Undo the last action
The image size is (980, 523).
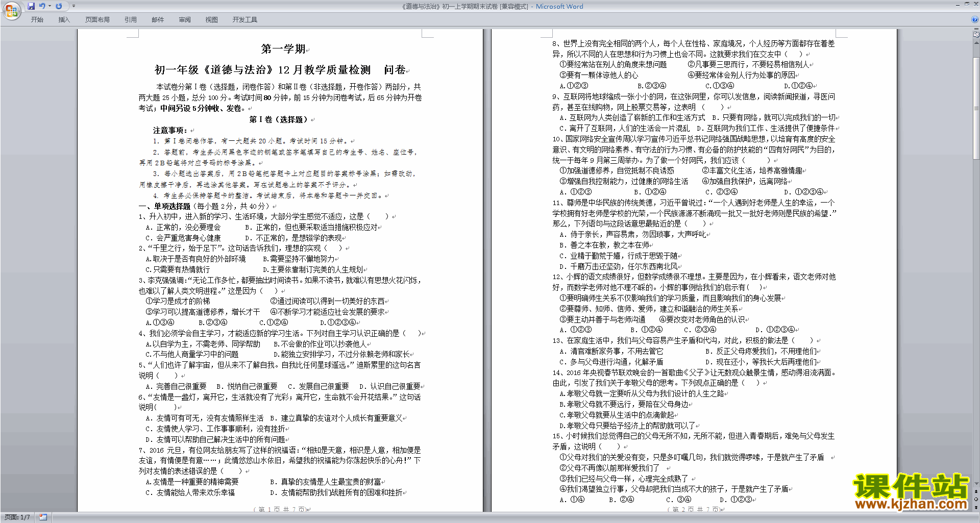pos(42,6)
